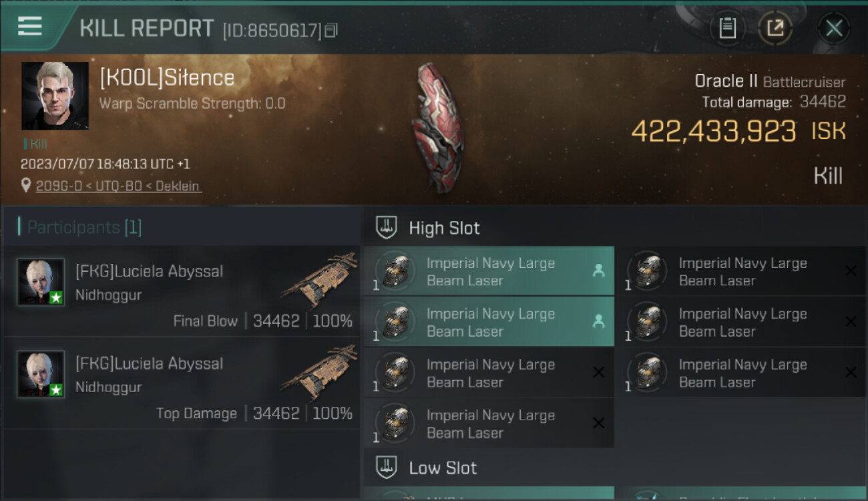868x501 pixels.
Task: Select the Final Blow Nidhoggur ship icon
Action: tap(319, 279)
